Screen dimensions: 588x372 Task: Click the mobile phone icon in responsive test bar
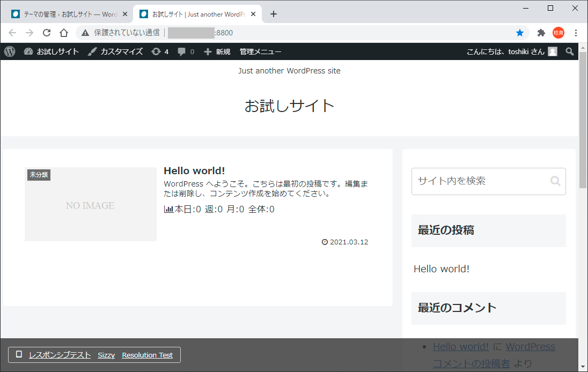(20, 354)
